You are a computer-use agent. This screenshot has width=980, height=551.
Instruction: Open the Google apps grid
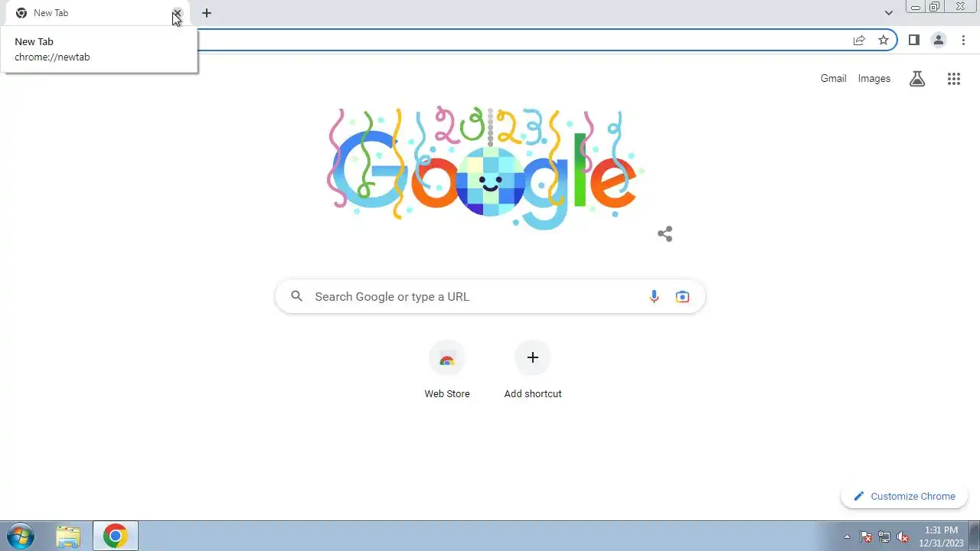click(953, 79)
